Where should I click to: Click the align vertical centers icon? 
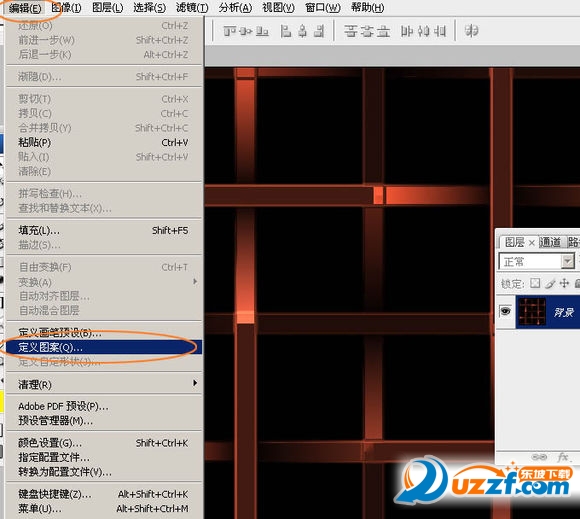click(246, 31)
